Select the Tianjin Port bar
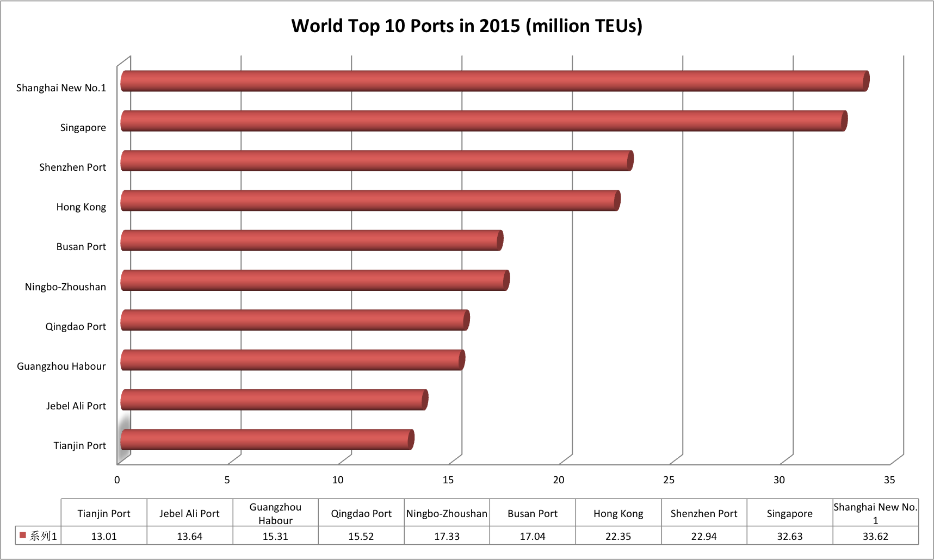 point(267,440)
